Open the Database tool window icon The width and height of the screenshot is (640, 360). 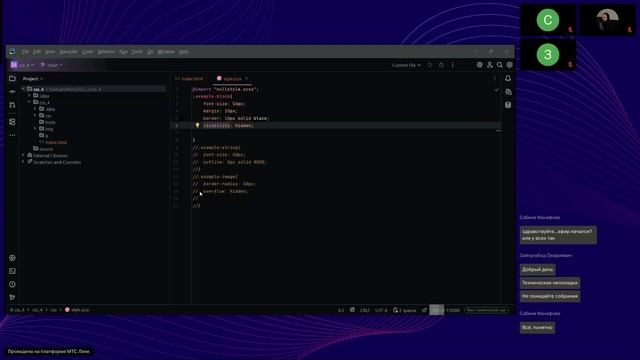click(508, 105)
